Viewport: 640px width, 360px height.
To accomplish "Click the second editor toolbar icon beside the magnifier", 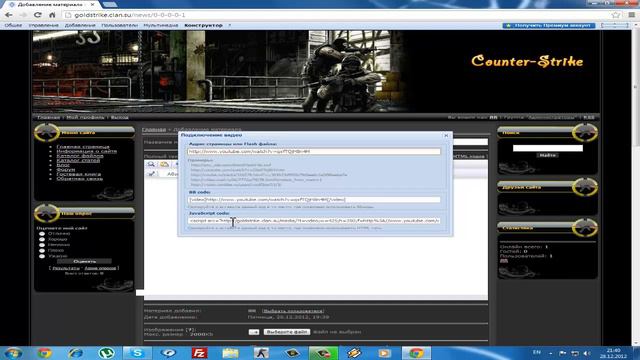I will 164,164.
